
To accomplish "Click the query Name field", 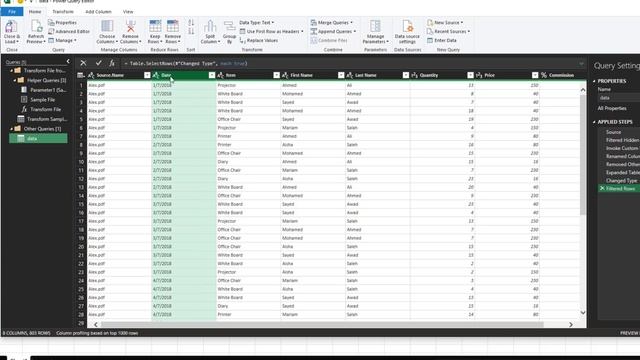I will (619, 98).
